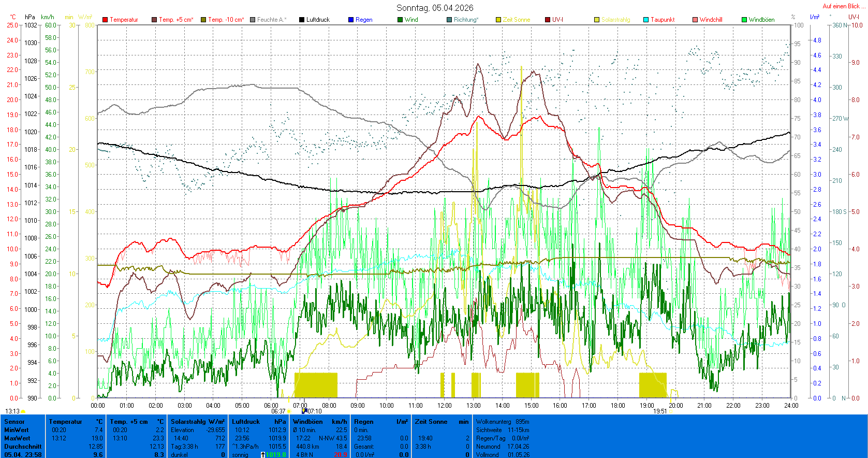
Task: Click the 'Temp. +5 cm*' legend label
Action: point(176,20)
